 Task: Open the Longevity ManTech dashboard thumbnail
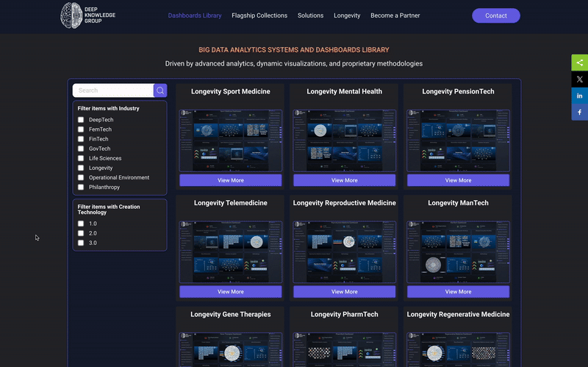click(x=458, y=252)
